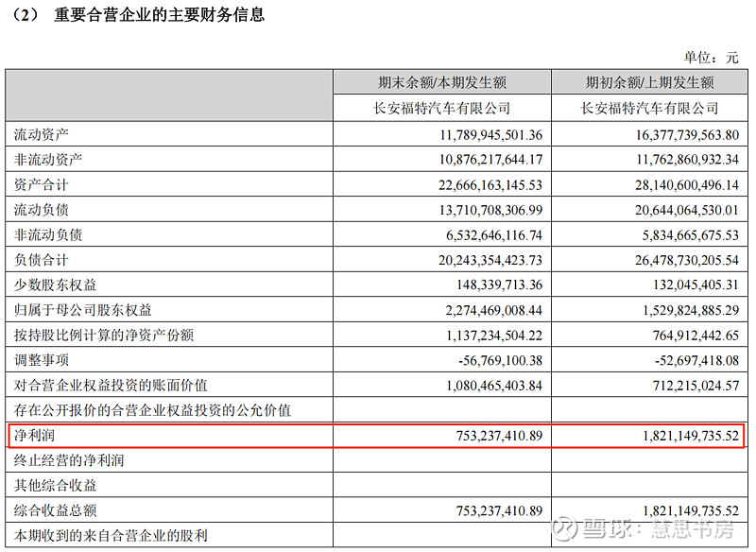Screen dimensions: 756x552
Task: Click the row label 净利润
Action: [x=35, y=436]
